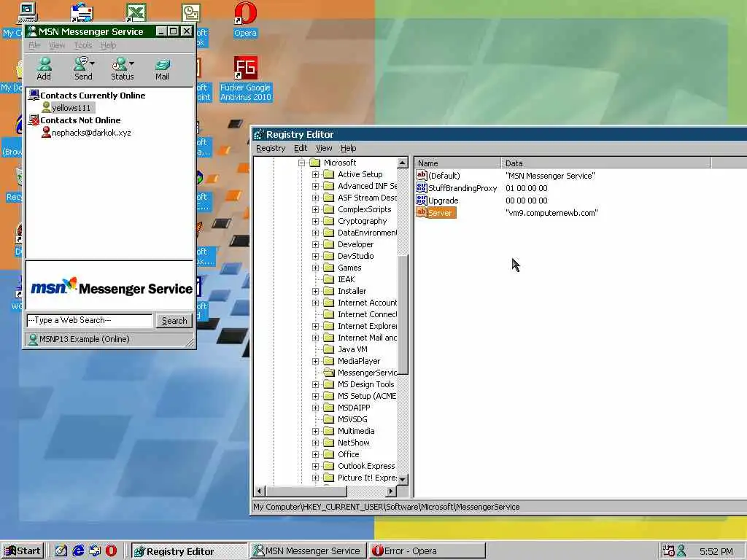Select the Developer key in the tree
Viewport: 747px width, 560px height.
pyautogui.click(x=355, y=244)
